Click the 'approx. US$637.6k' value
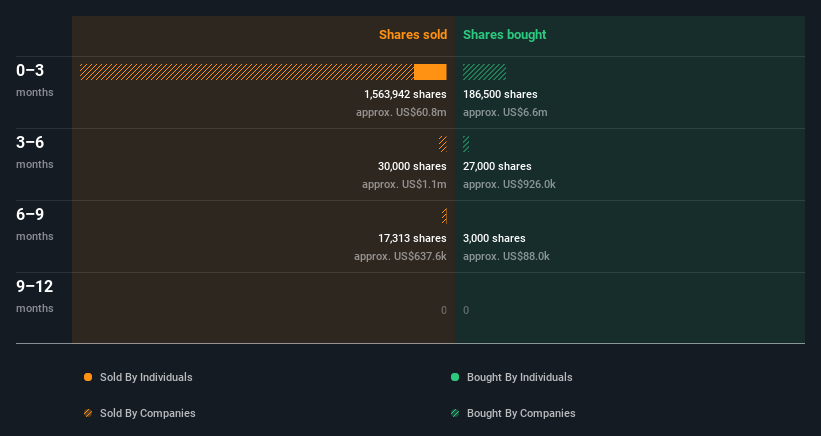The height and width of the screenshot is (436, 821). (x=400, y=256)
